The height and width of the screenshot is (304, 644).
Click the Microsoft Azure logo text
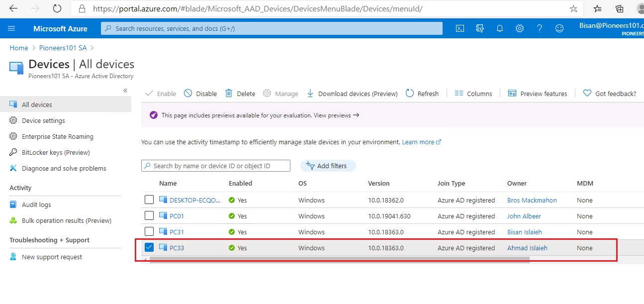tap(60, 28)
